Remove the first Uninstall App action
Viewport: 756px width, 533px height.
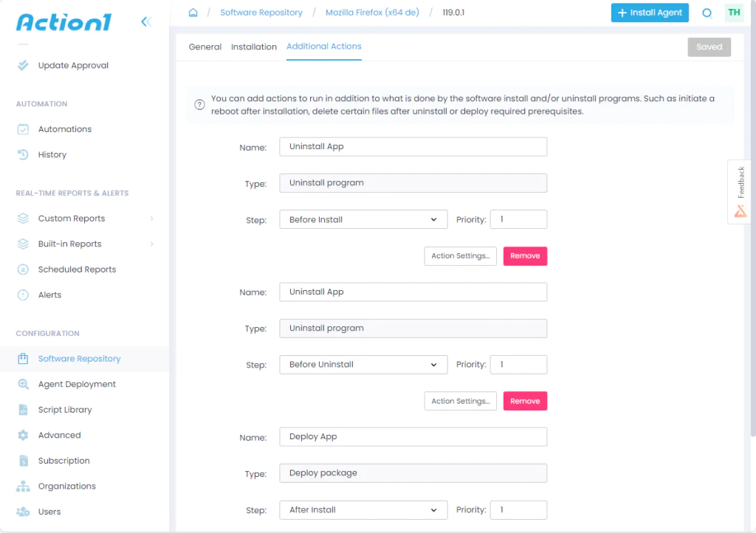pyautogui.click(x=525, y=256)
